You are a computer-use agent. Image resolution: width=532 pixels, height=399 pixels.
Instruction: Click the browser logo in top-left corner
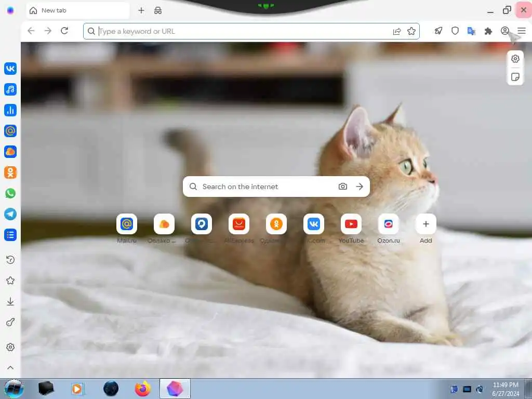[10, 10]
